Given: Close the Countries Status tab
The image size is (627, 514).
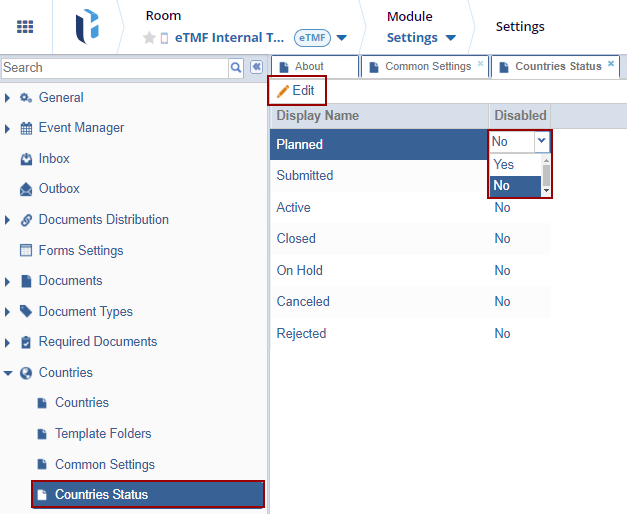Looking at the screenshot, I should [611, 63].
